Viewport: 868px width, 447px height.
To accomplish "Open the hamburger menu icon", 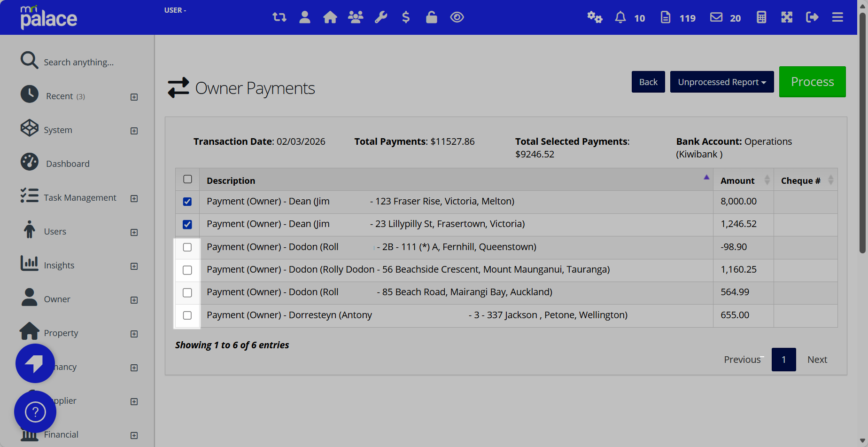I will click(837, 17).
